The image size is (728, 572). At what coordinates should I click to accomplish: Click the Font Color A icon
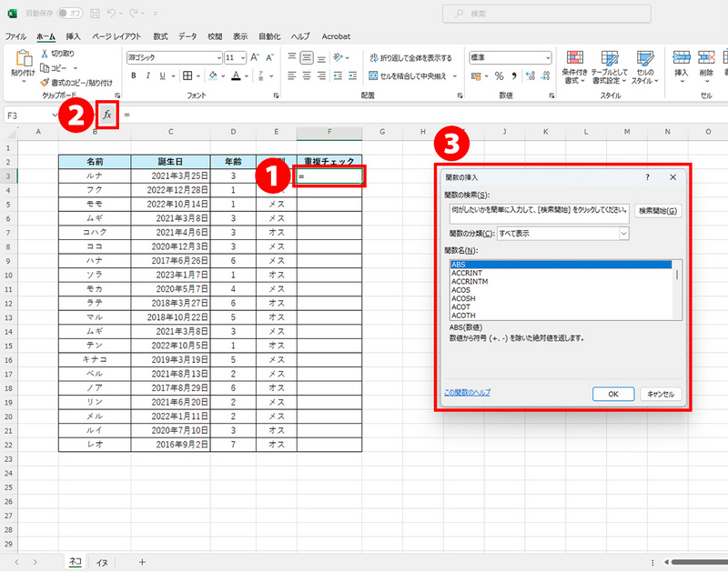237,75
